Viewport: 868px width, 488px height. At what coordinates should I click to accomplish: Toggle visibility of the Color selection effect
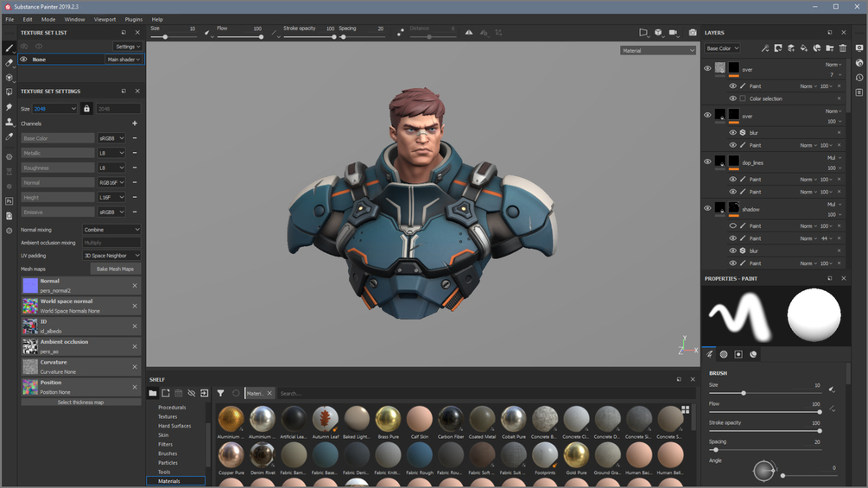coord(733,98)
